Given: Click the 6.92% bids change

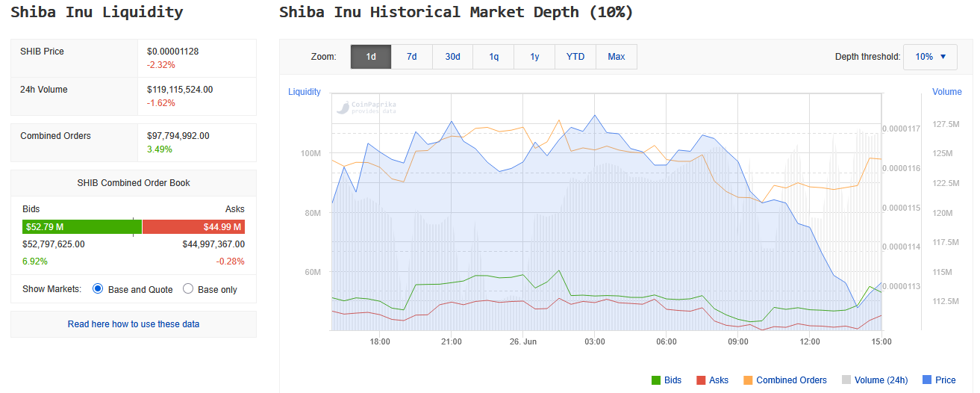Looking at the screenshot, I should (x=34, y=262).
